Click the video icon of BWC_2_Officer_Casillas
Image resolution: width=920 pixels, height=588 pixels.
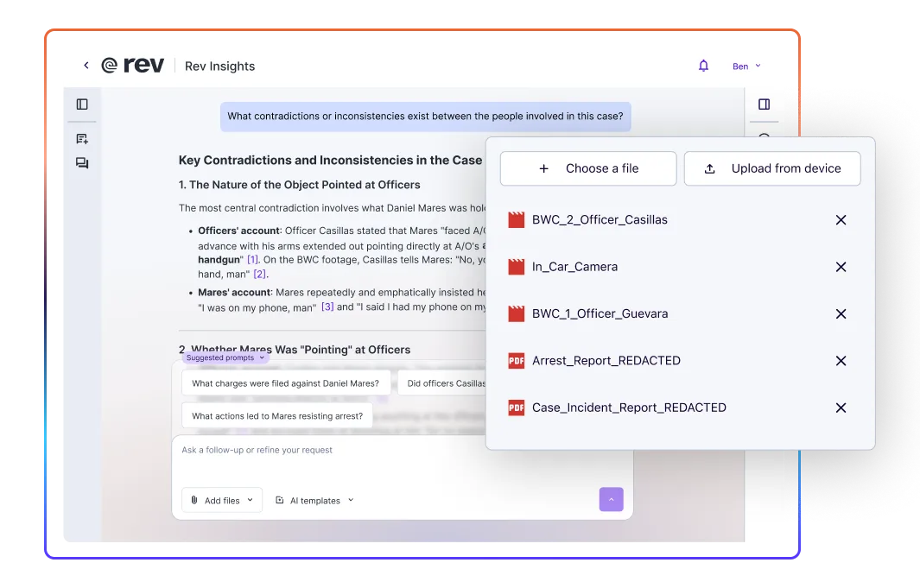pyautogui.click(x=517, y=220)
